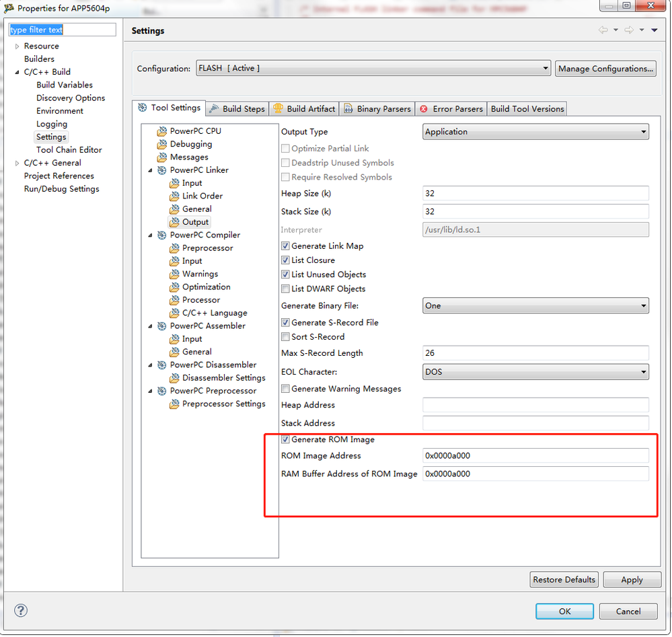Toggle the Generate Link Map checkbox
672x637 pixels.
pos(285,246)
